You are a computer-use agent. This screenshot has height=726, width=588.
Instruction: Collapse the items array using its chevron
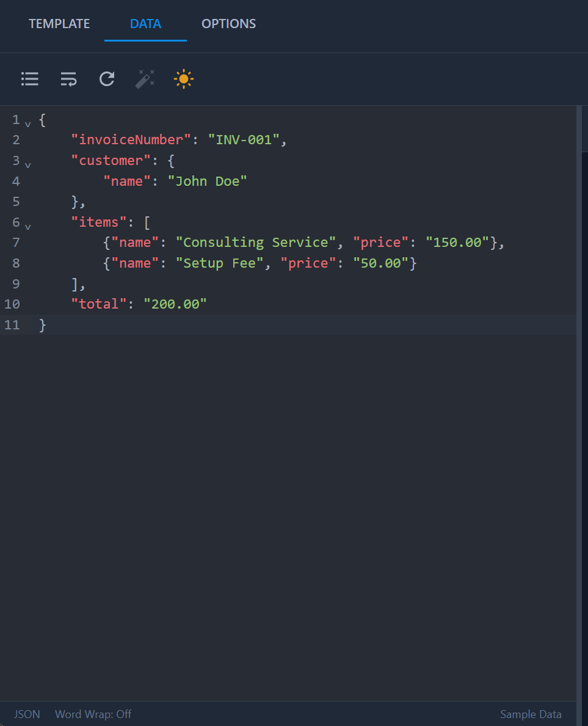click(28, 226)
